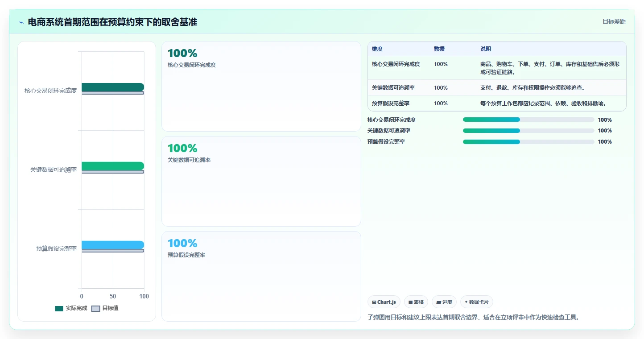Click the 预算假设完整率 table row name
This screenshot has width=644, height=339.
[x=391, y=103]
